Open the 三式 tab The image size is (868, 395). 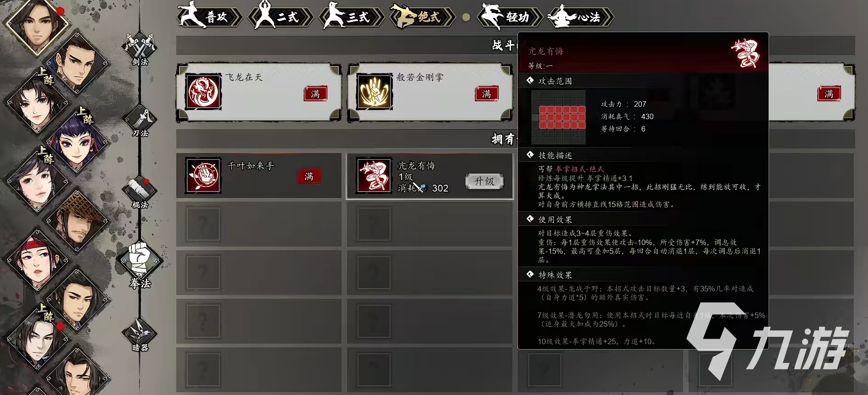pyautogui.click(x=352, y=16)
